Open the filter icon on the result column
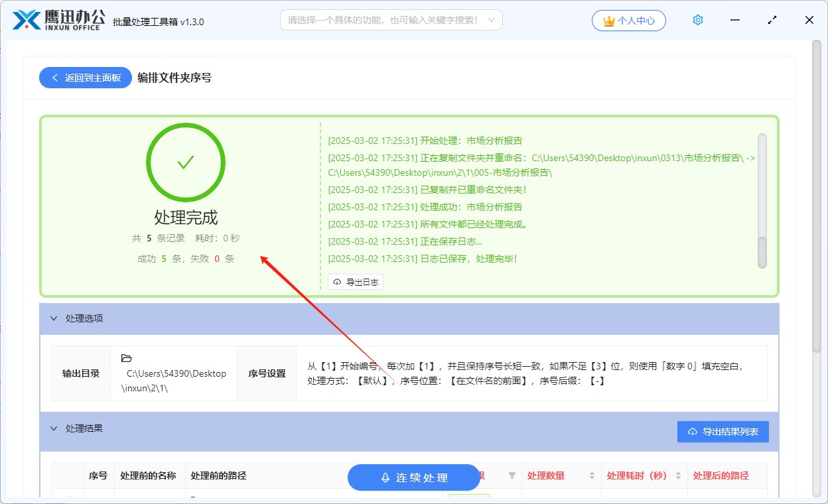This screenshot has height=504, width=828. [512, 475]
